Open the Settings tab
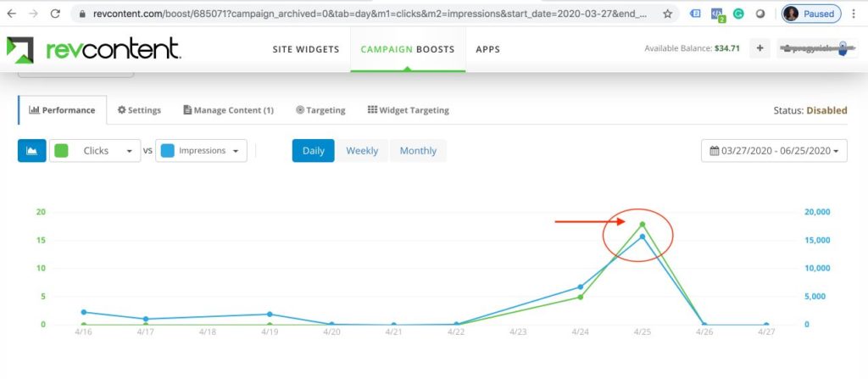Image resolution: width=868 pixels, height=379 pixels. click(x=139, y=110)
